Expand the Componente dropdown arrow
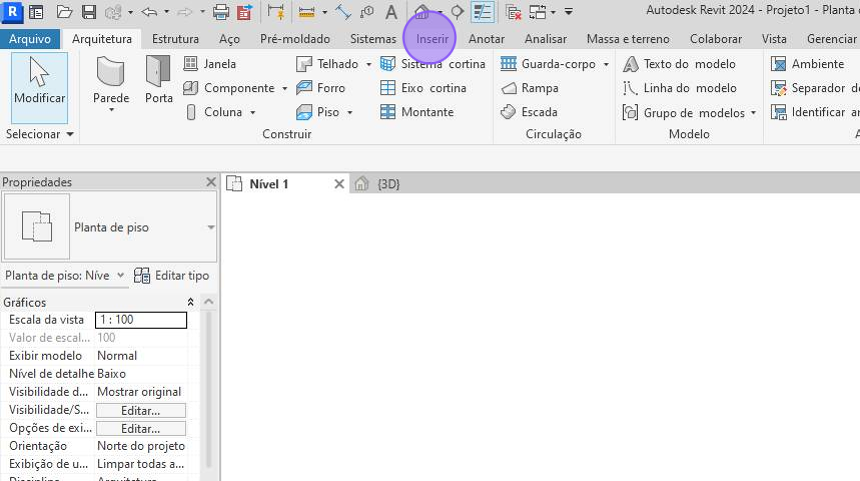The image size is (860, 481). coord(285,88)
